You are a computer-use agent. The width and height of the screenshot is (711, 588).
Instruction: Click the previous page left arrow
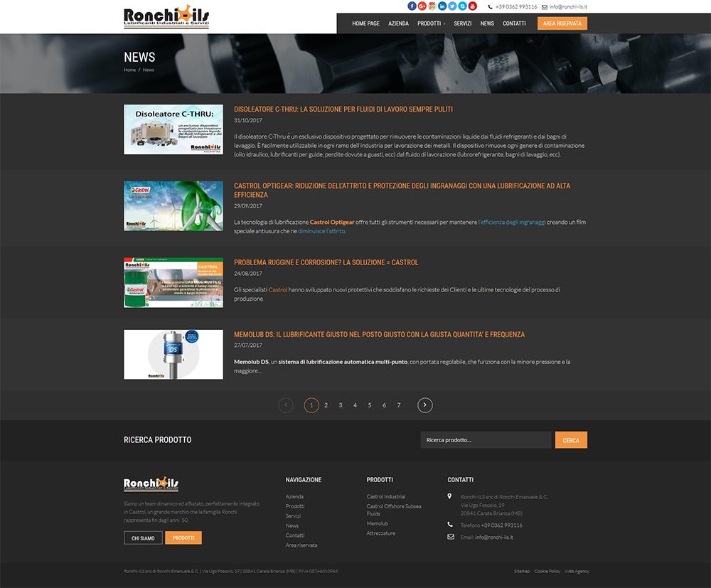tap(286, 405)
